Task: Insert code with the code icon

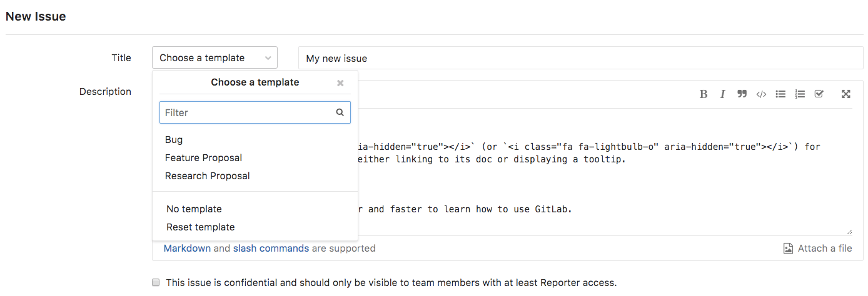Action: point(761,94)
